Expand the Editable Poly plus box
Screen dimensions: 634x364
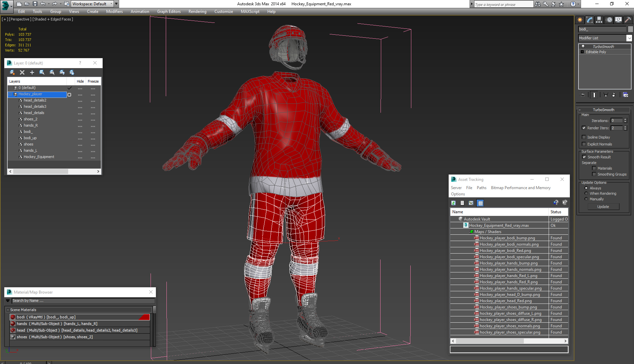point(582,52)
